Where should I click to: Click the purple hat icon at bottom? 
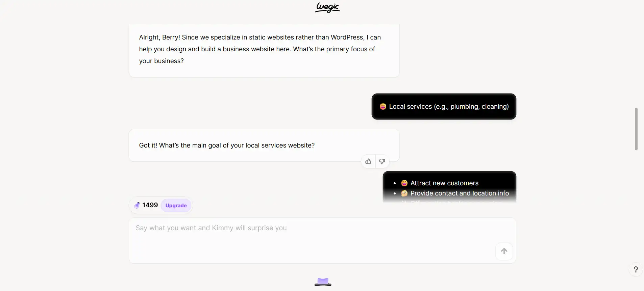tap(323, 282)
